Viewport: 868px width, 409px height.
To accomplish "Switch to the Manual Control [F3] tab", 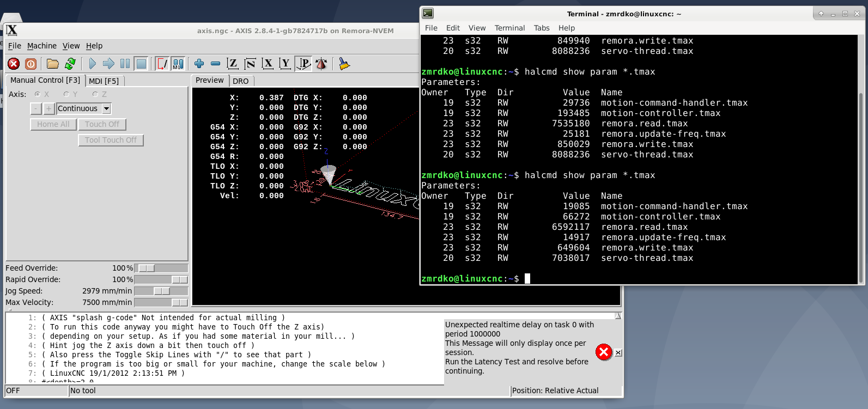I will coord(45,80).
